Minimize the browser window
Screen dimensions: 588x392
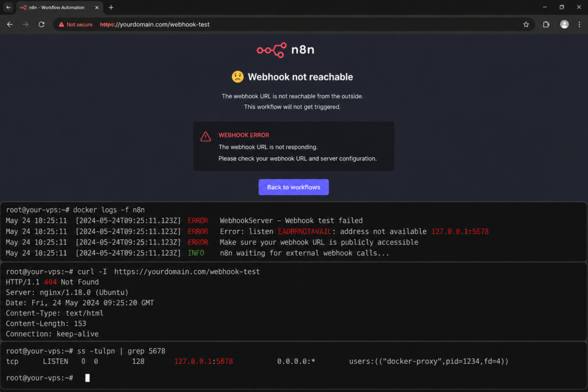pyautogui.click(x=544, y=7)
